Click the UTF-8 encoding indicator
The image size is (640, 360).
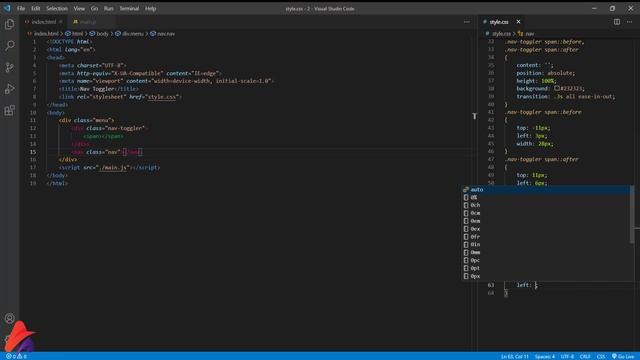(567, 356)
